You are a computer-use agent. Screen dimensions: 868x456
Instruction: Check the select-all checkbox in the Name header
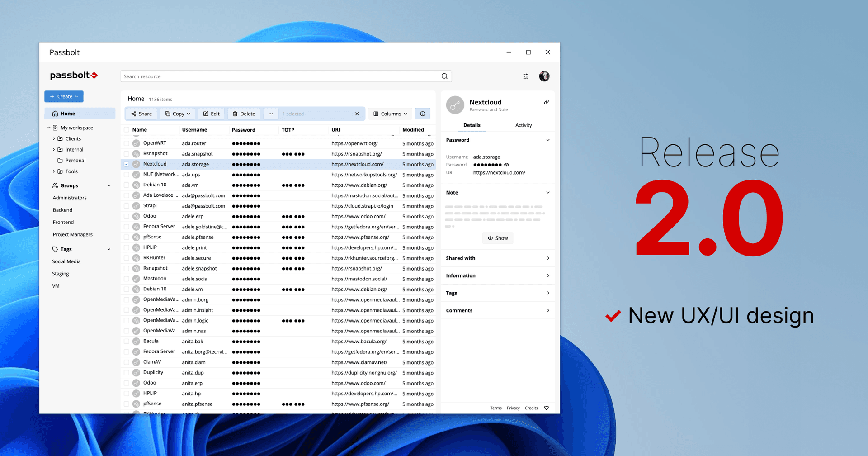126,130
